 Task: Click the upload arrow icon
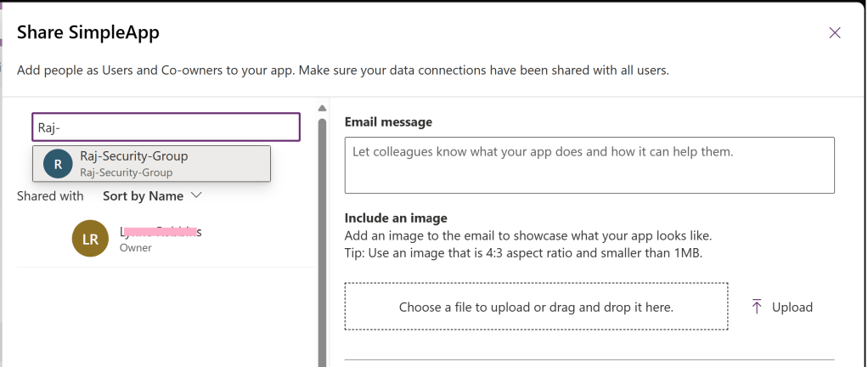click(x=757, y=307)
